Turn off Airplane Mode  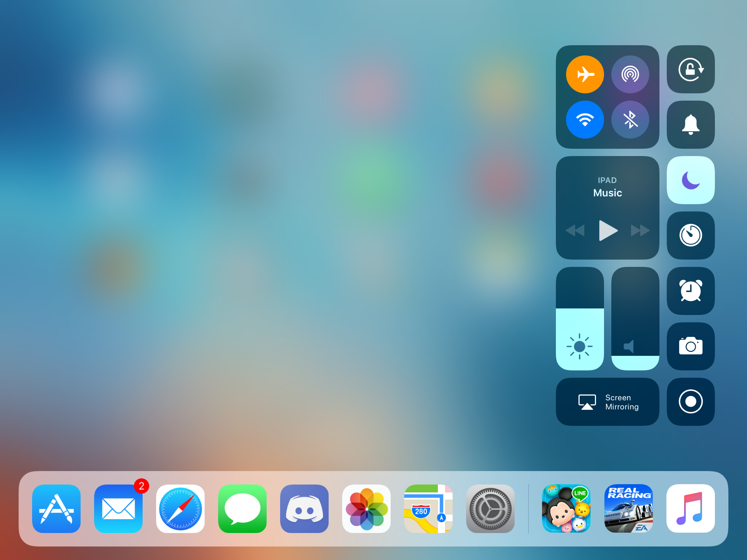(x=585, y=74)
